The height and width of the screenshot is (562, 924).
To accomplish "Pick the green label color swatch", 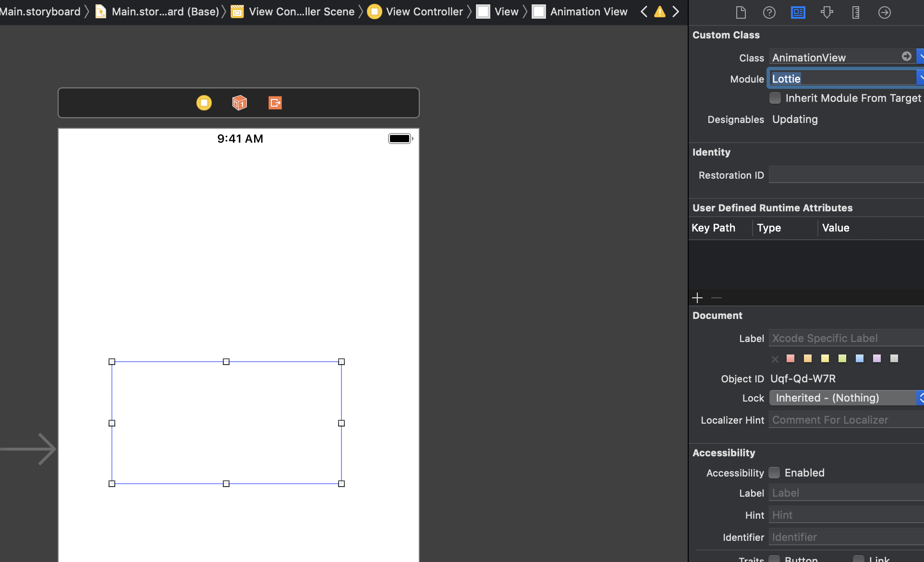I will tap(842, 358).
